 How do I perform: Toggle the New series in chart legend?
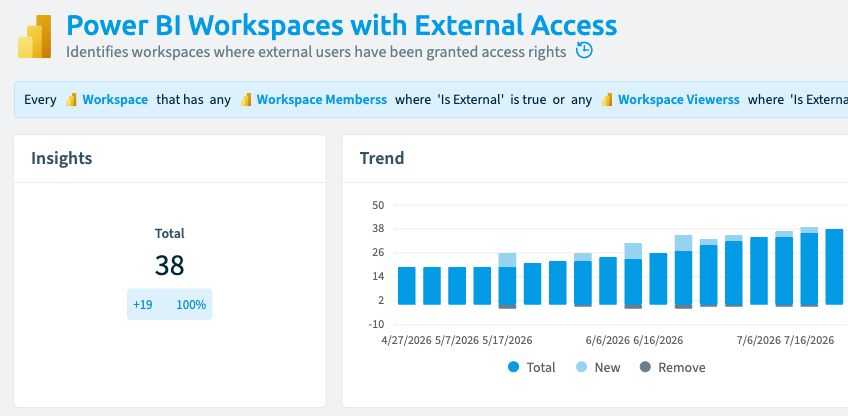(x=597, y=367)
